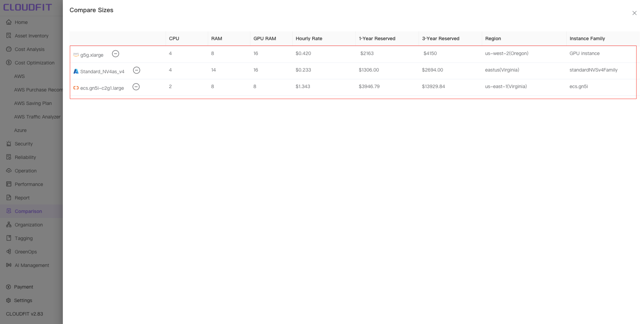
Task: Click the Security sidebar icon
Action: point(9,143)
